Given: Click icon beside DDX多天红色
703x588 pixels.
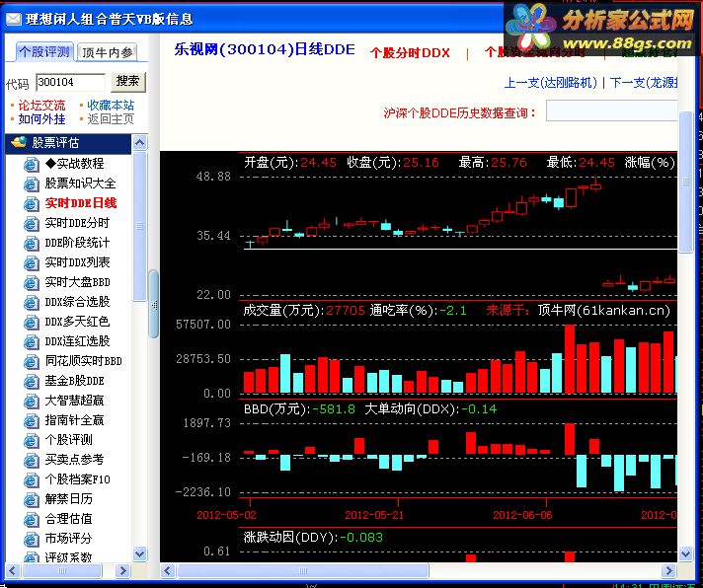Looking at the screenshot, I should 31,322.
